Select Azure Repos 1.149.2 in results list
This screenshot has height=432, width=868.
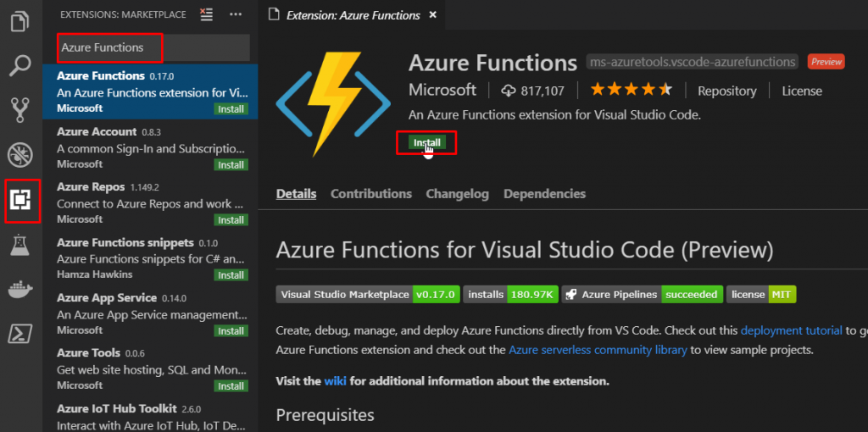coord(150,203)
